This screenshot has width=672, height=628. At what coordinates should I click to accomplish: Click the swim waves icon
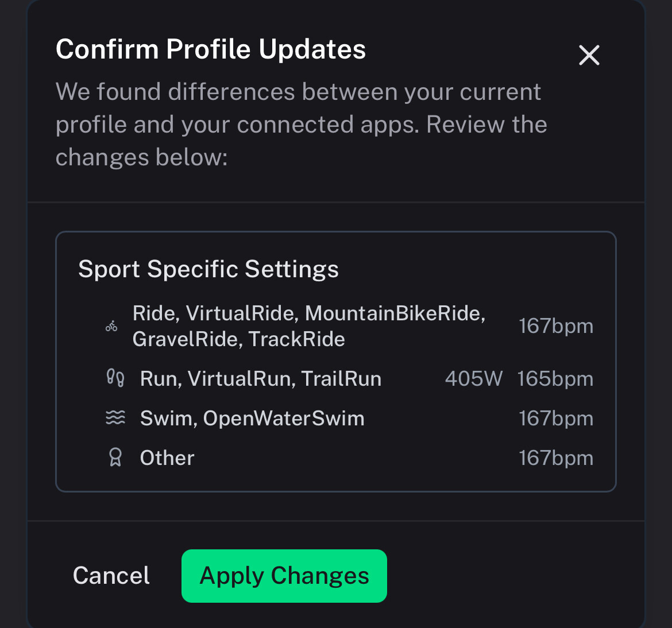(x=115, y=418)
